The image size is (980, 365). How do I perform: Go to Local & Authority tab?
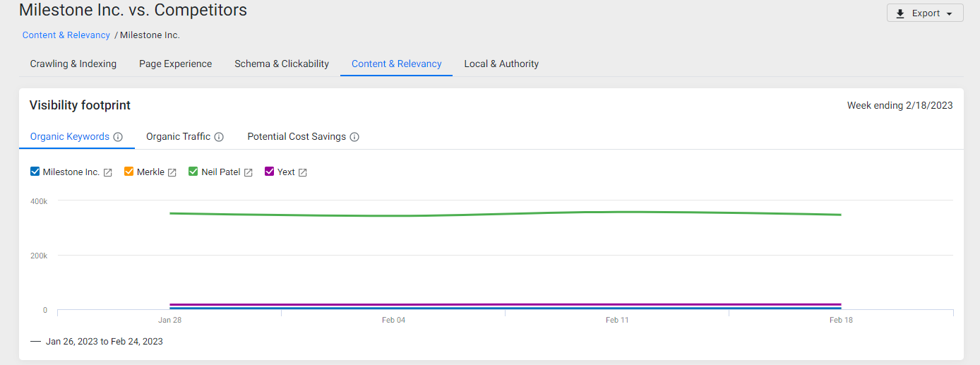pos(501,64)
